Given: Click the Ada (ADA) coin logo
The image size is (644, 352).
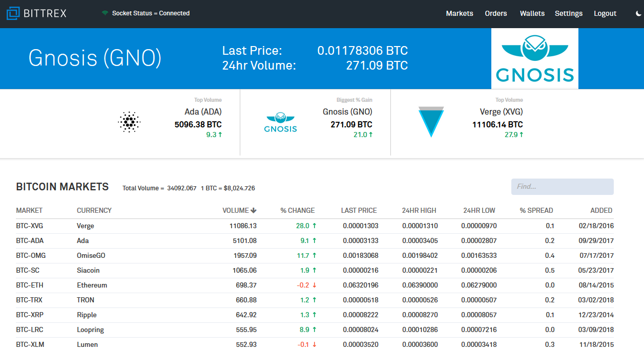Looking at the screenshot, I should pos(129,122).
